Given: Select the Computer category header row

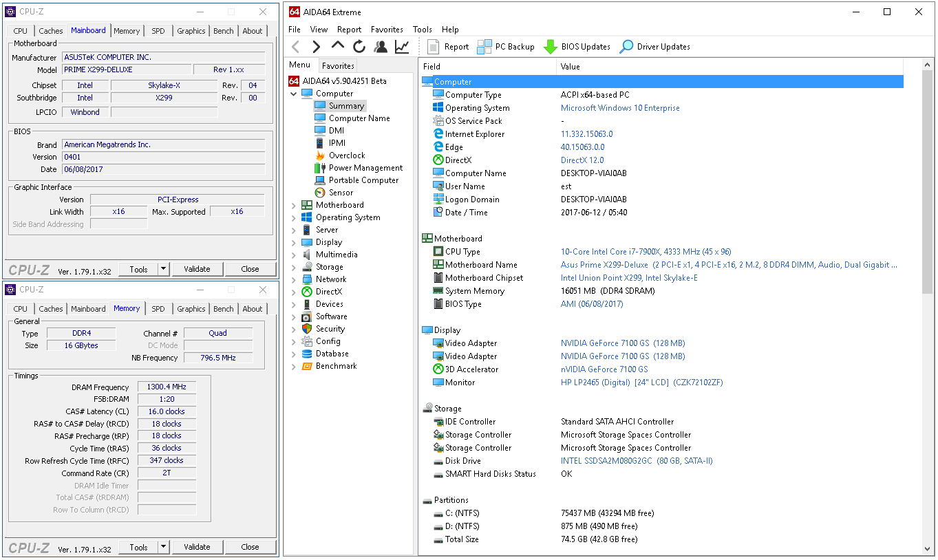Looking at the screenshot, I should pyautogui.click(x=661, y=82).
